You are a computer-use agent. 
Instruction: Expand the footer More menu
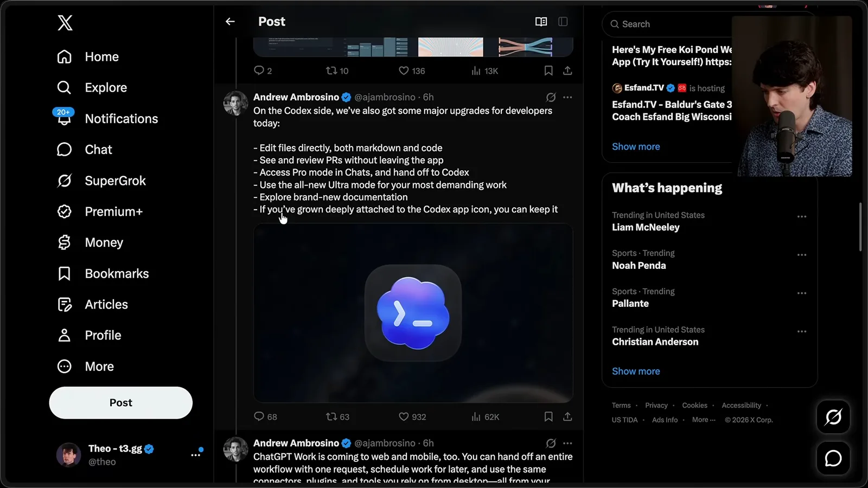click(x=704, y=420)
